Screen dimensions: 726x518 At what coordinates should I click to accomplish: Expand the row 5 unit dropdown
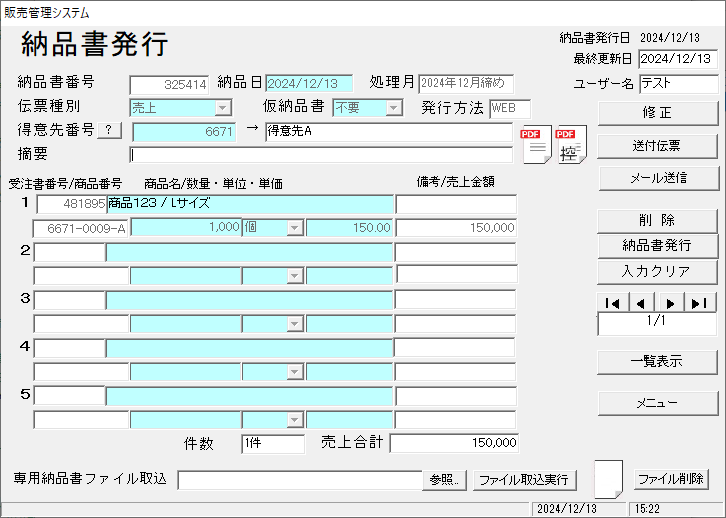(x=294, y=420)
